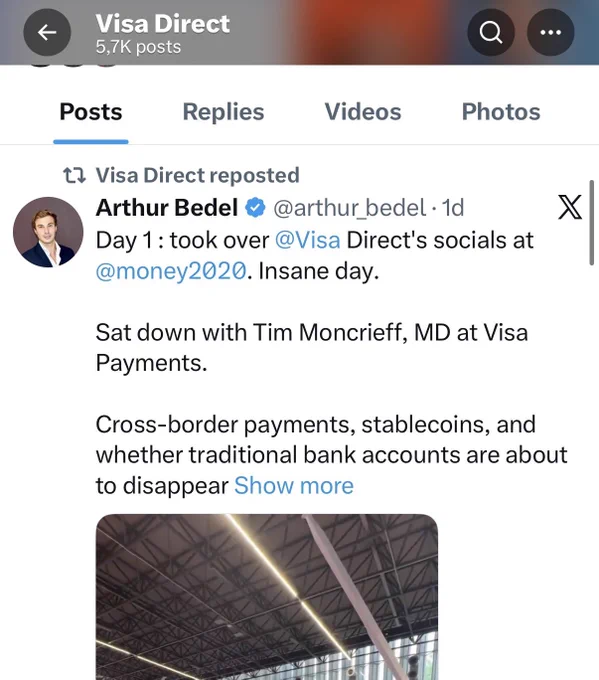Open search with magnifying glass icon

(x=491, y=32)
